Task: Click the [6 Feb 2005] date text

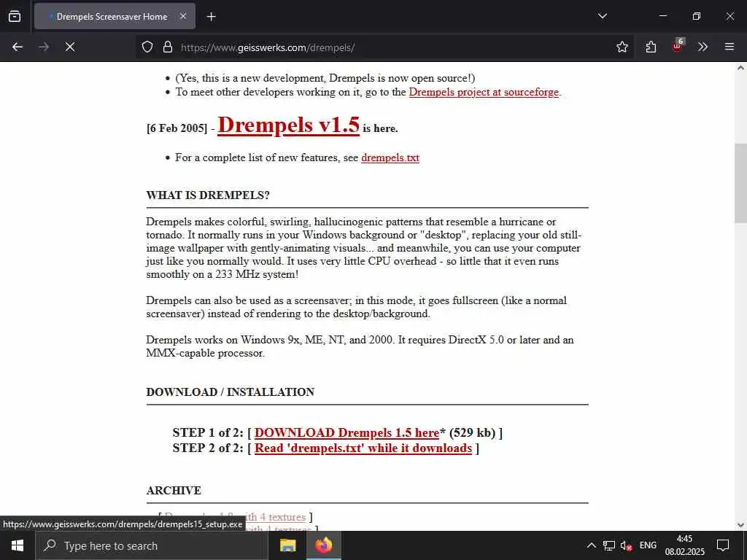Action: (x=177, y=128)
